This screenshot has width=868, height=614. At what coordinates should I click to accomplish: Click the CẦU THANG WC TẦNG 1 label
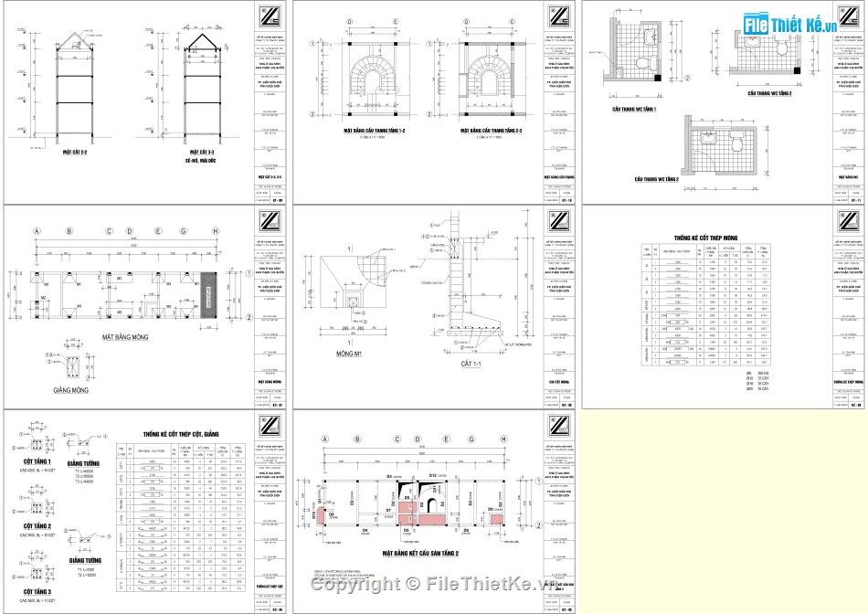(634, 109)
